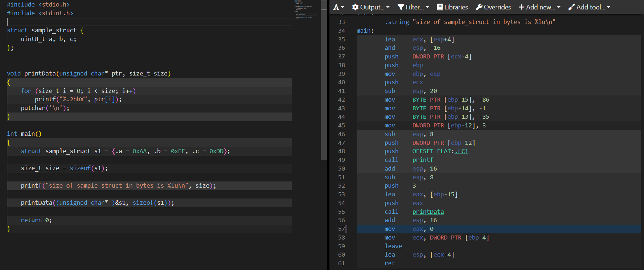Open the font size 'A' menu
Screen dimensions: 644x270
pyautogui.click(x=338, y=7)
